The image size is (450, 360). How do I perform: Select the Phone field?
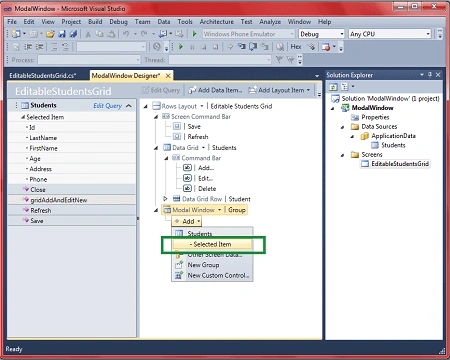click(x=38, y=179)
